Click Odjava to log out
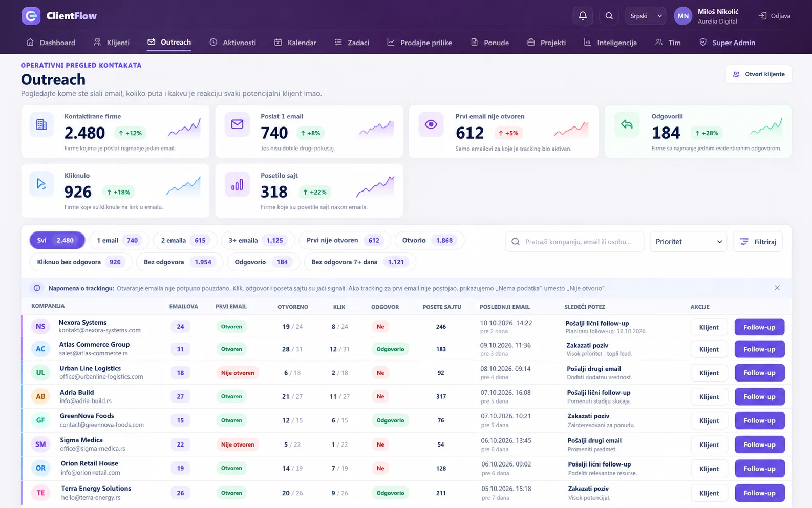 774,16
